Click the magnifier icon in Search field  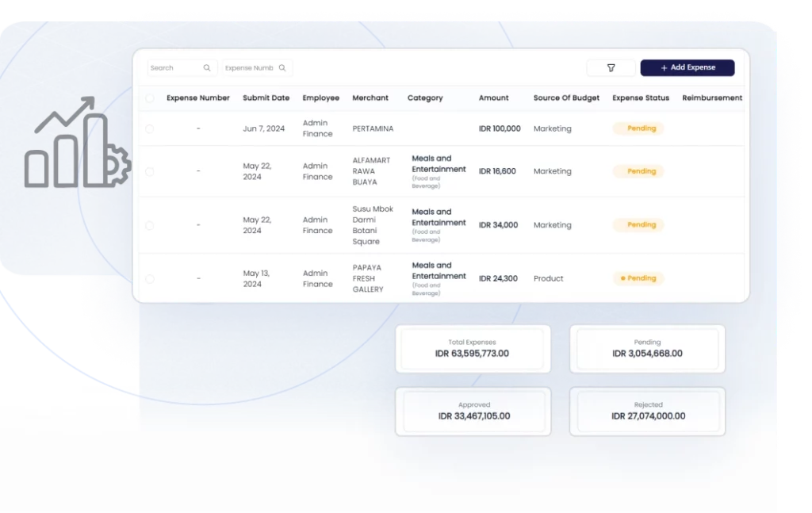click(x=207, y=68)
